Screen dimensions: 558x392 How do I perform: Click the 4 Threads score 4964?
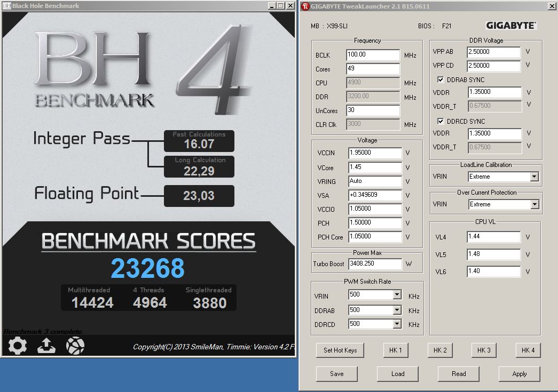pos(150,303)
